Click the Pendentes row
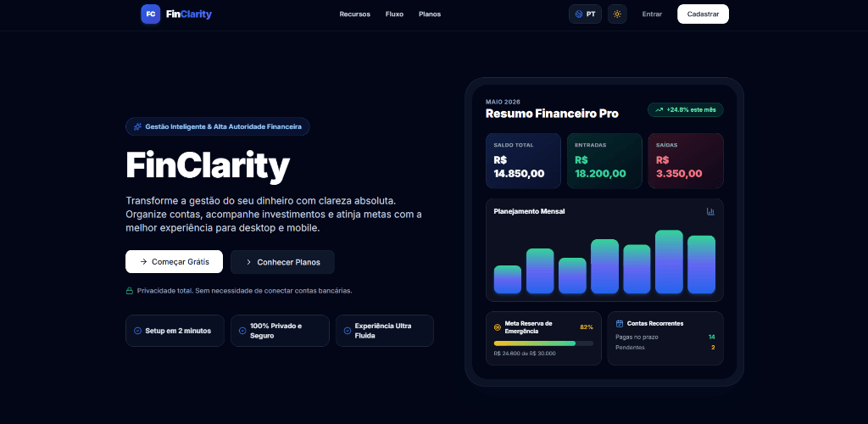This screenshot has width=868, height=424. (x=665, y=348)
